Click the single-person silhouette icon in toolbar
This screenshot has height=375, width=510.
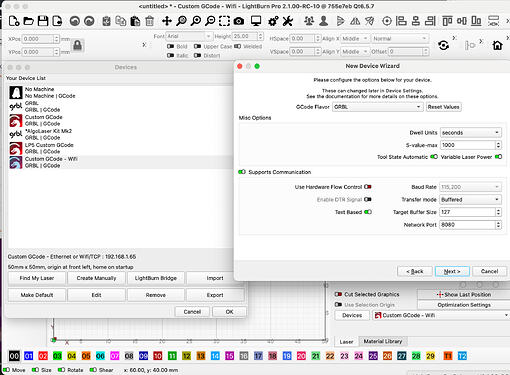pyautogui.click(x=323, y=21)
